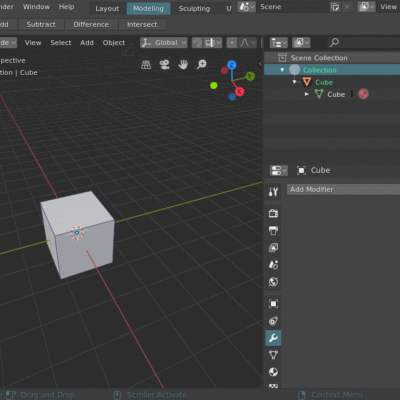
Task: Collapse the Collection tree arrow
Action: (x=282, y=70)
